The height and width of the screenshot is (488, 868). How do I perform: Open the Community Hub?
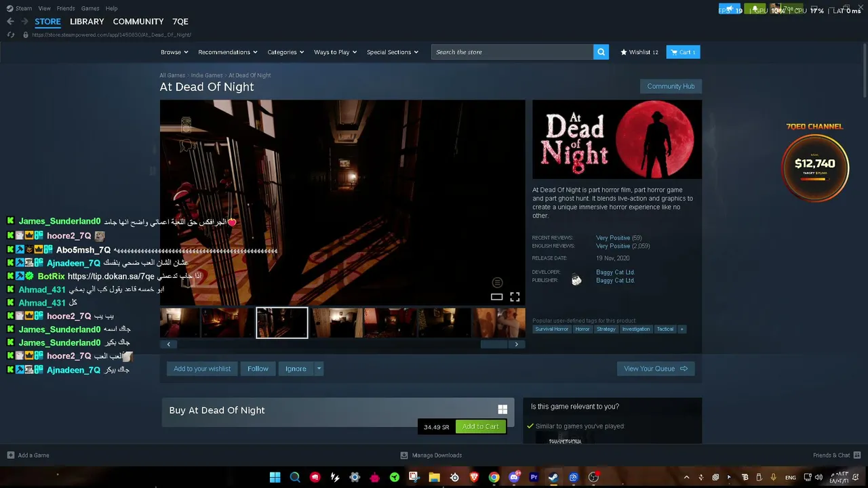[671, 86]
